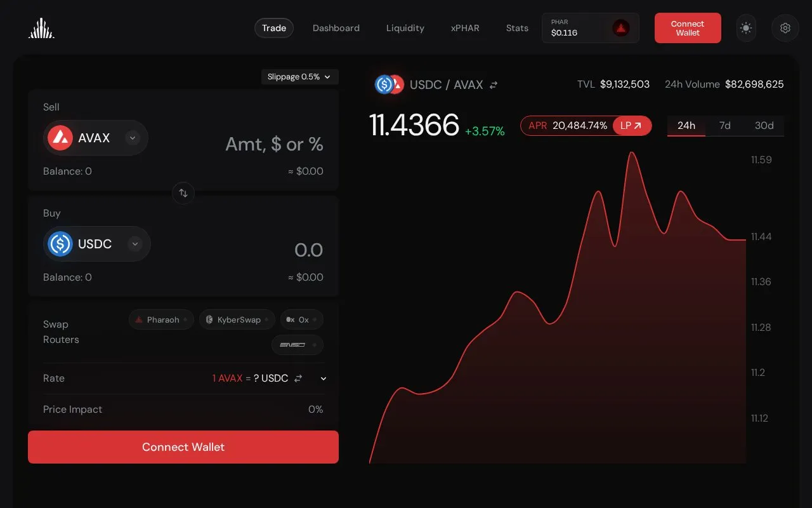
Task: Click the 11.59 chart axis label
Action: pyautogui.click(x=761, y=160)
